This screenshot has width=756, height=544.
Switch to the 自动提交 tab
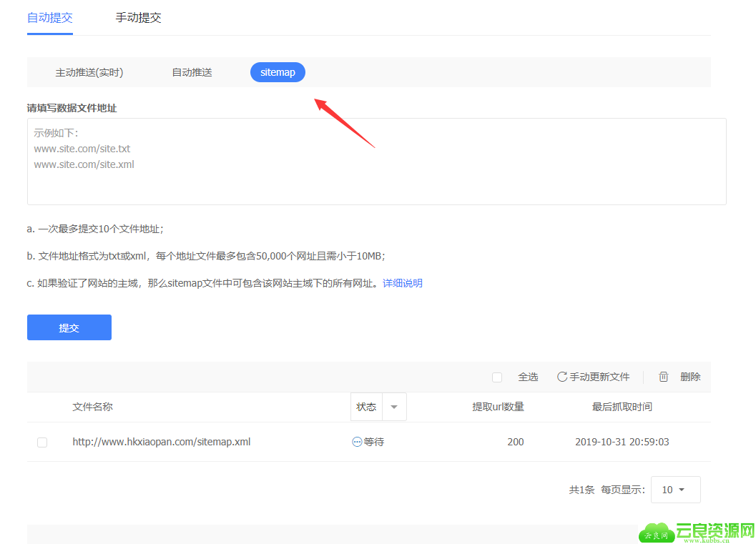[49, 18]
